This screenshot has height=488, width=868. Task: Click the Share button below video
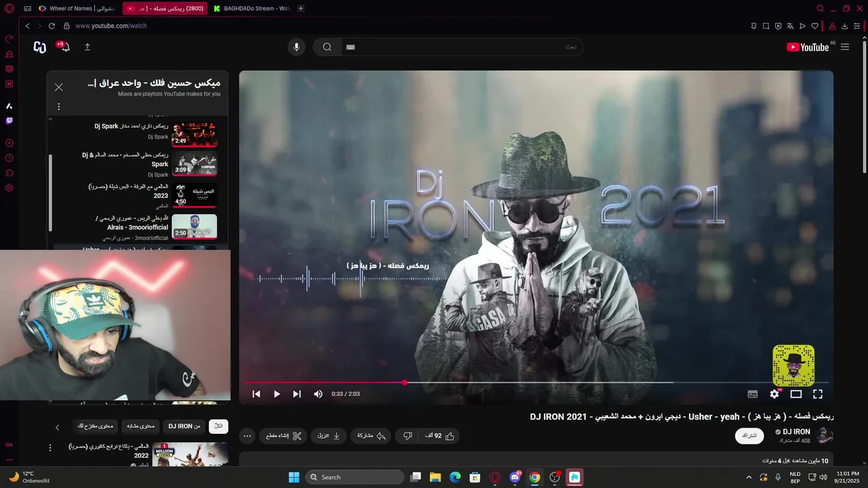pos(371,436)
